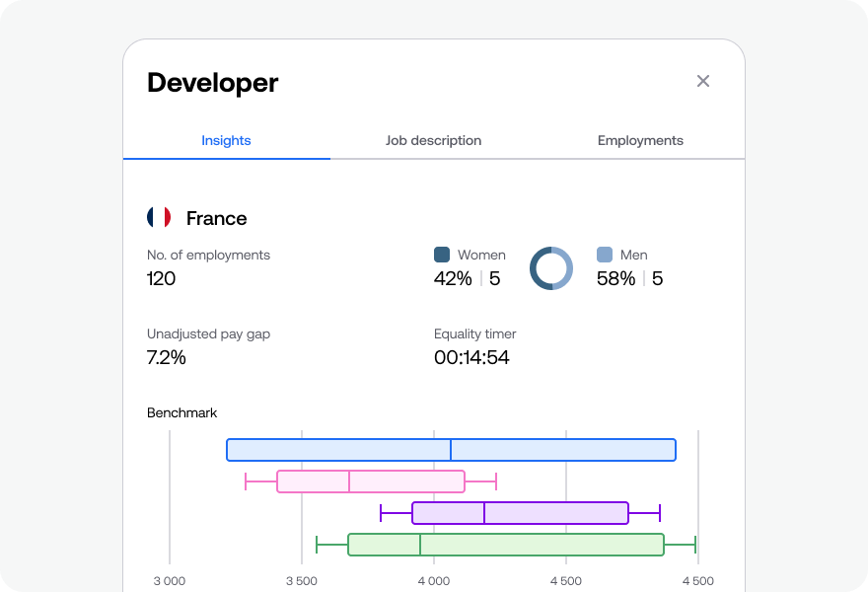Screen dimensions: 868x592
Task: Click the gender split donut chart
Action: pyautogui.click(x=551, y=268)
